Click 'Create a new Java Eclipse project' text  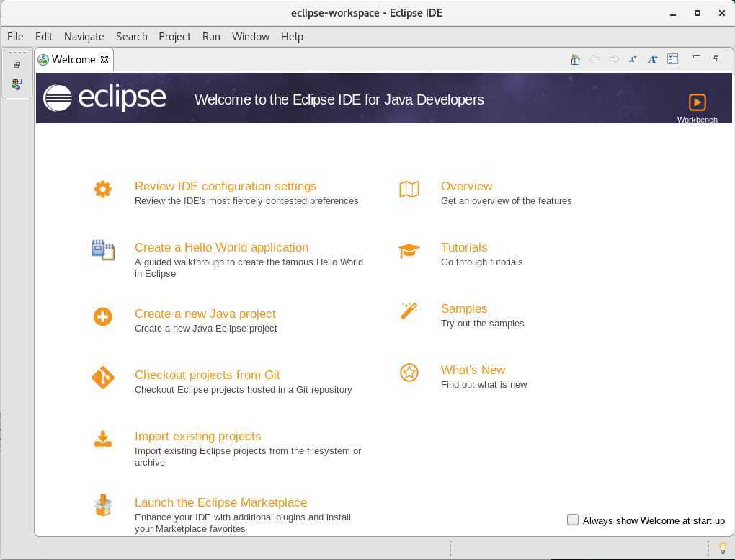pos(206,329)
